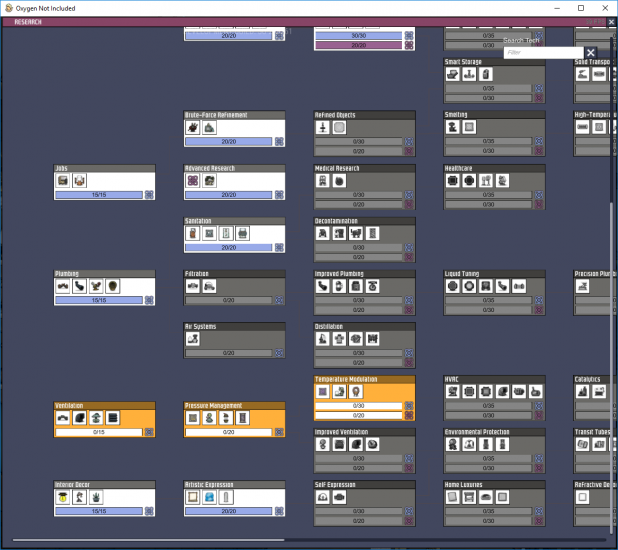Select the Super Computer icon in Advanced Research
The width and height of the screenshot is (618, 550).
pos(209,181)
